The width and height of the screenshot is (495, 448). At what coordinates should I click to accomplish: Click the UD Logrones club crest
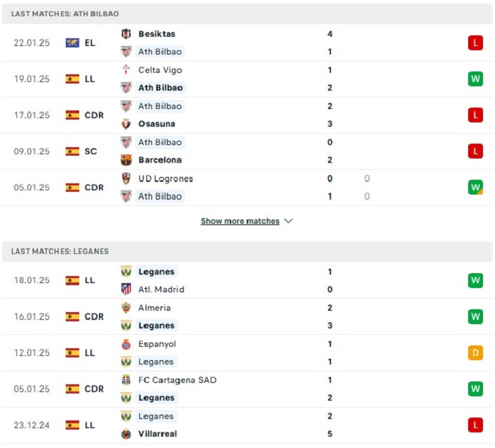126,178
